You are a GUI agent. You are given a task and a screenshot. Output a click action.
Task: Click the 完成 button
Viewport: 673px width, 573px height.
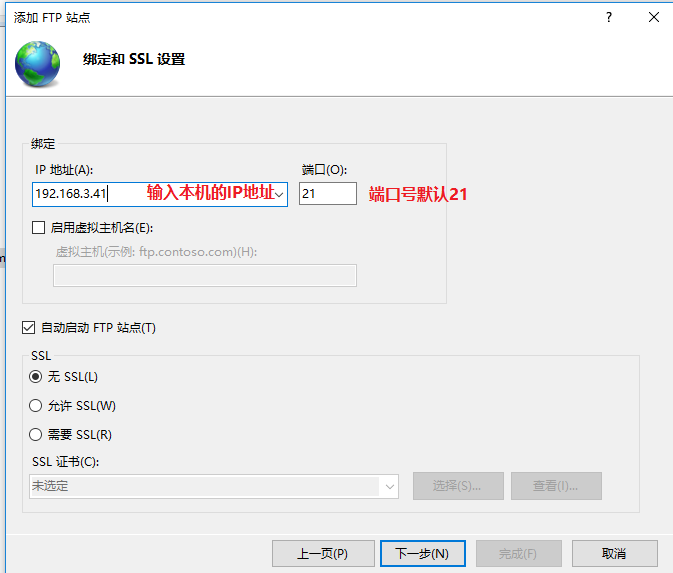tap(517, 553)
